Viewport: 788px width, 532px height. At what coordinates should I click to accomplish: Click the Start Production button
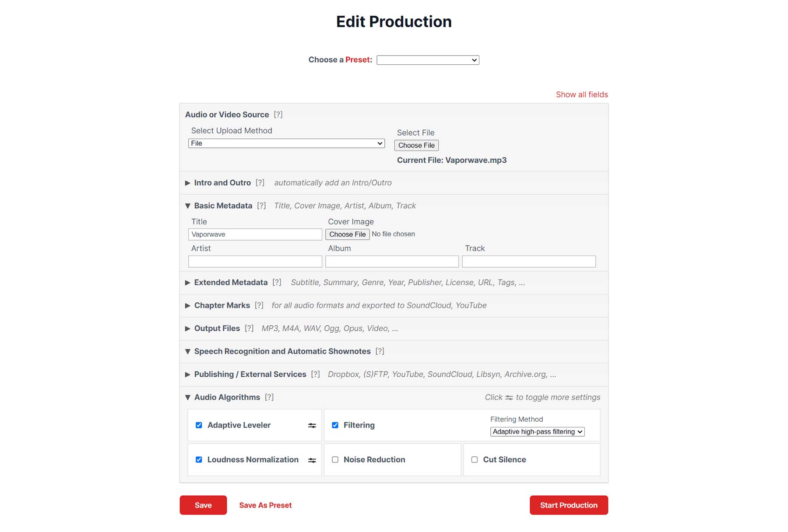568,505
